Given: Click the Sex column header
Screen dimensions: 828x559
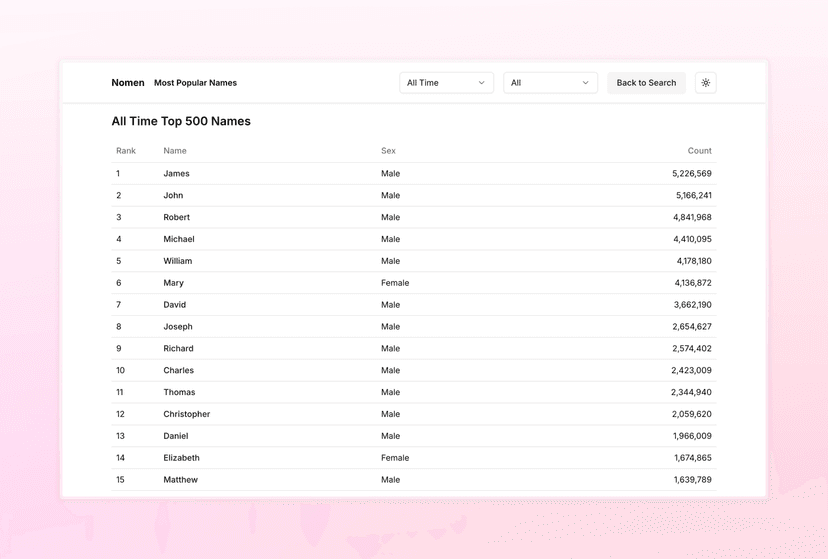Looking at the screenshot, I should point(388,151).
